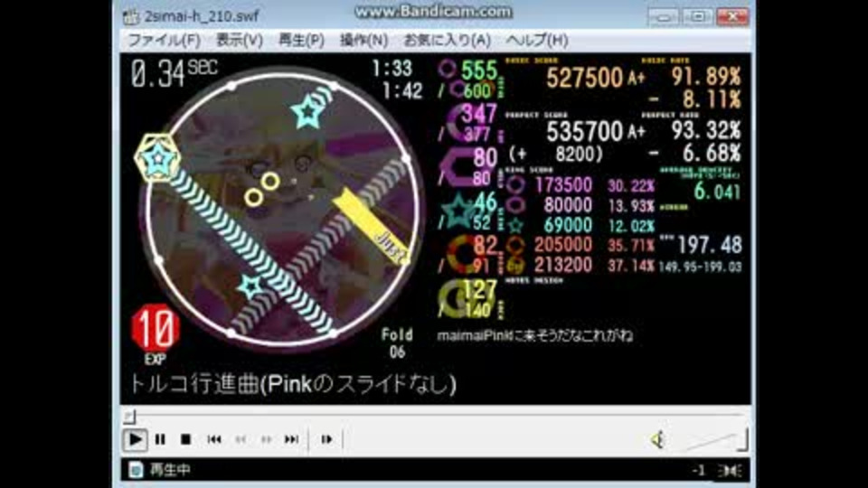Screen dimensions: 868x488
Task: Click the BPM value 197.48
Action: (x=709, y=245)
